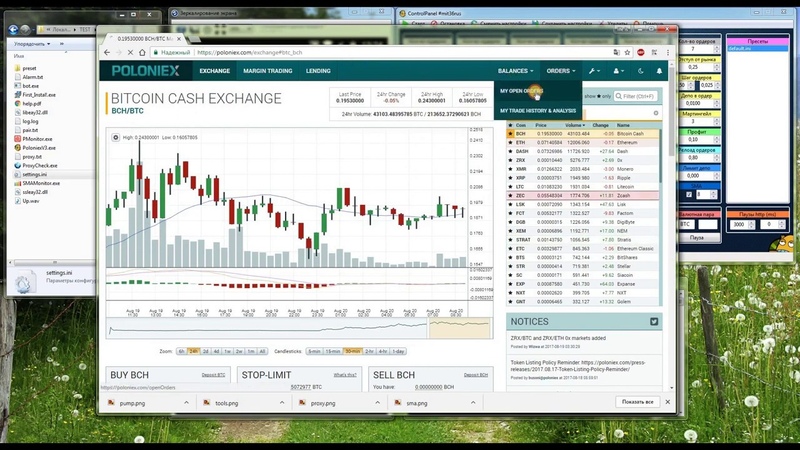Select the 2d chart zoom option
This screenshot has height=450, width=800.
point(205,352)
